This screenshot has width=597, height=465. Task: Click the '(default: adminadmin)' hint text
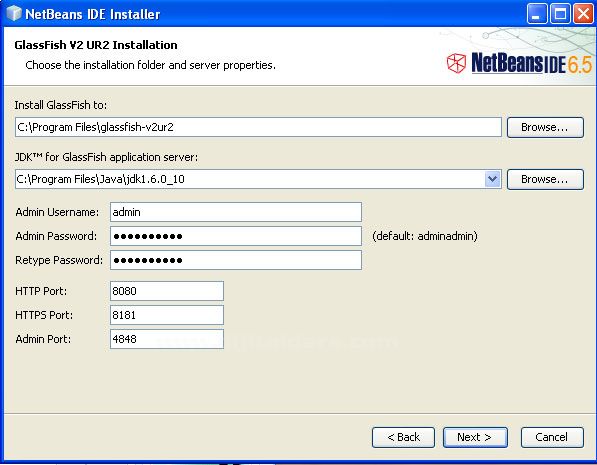click(425, 236)
